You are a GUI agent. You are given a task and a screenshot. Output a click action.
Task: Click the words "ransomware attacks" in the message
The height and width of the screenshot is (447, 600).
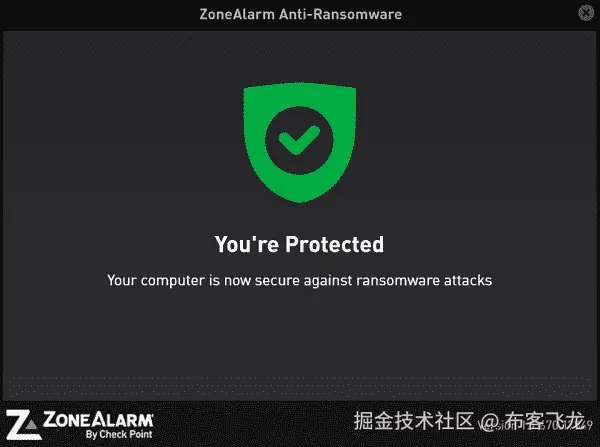pyautogui.click(x=424, y=281)
